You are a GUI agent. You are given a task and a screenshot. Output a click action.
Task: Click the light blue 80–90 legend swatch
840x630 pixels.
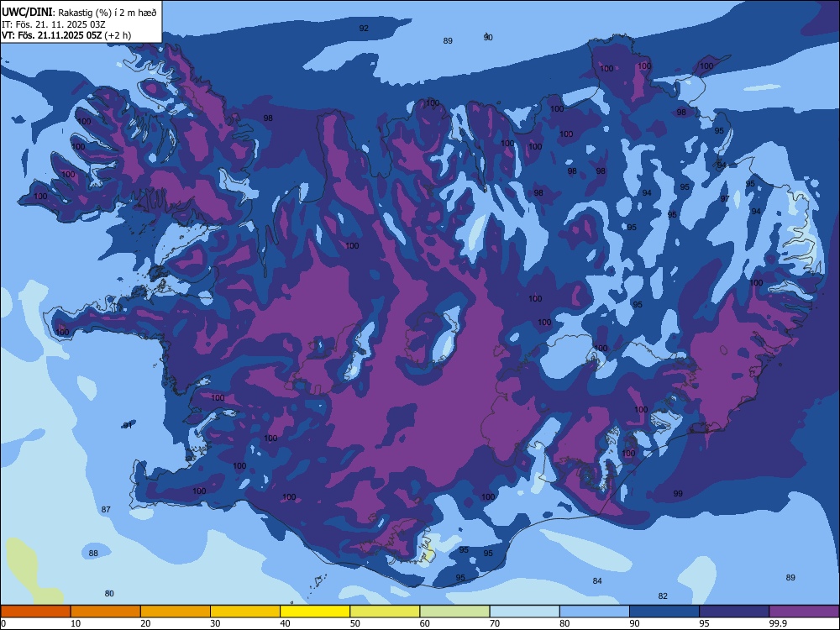[595, 612]
